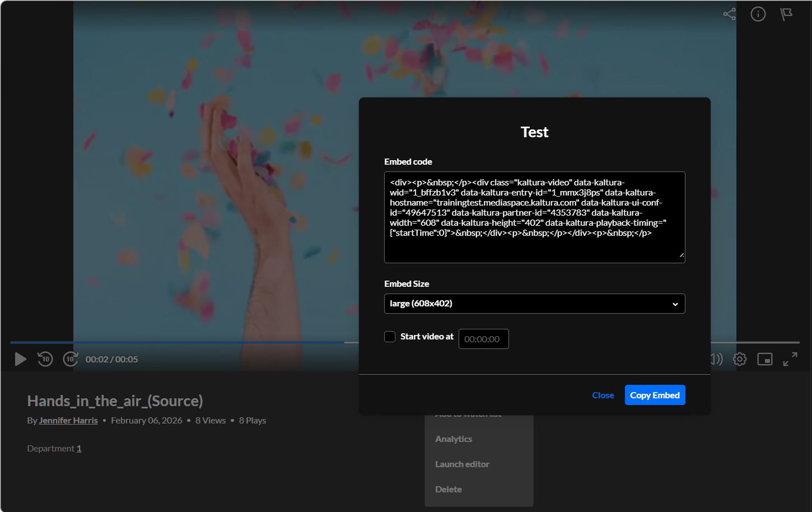Show video info icon
The image size is (812, 512).
coord(758,14)
